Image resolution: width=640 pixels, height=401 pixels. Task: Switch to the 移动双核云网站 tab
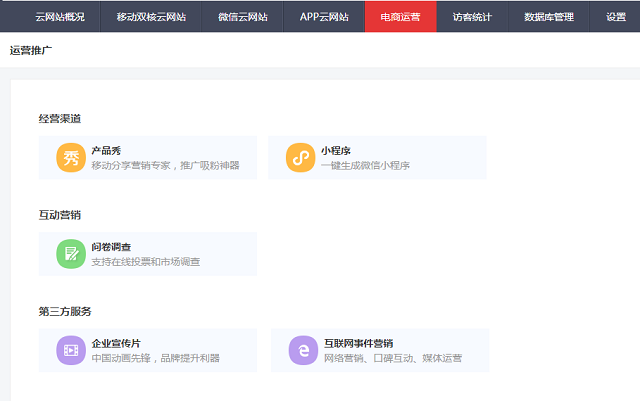coord(151,17)
